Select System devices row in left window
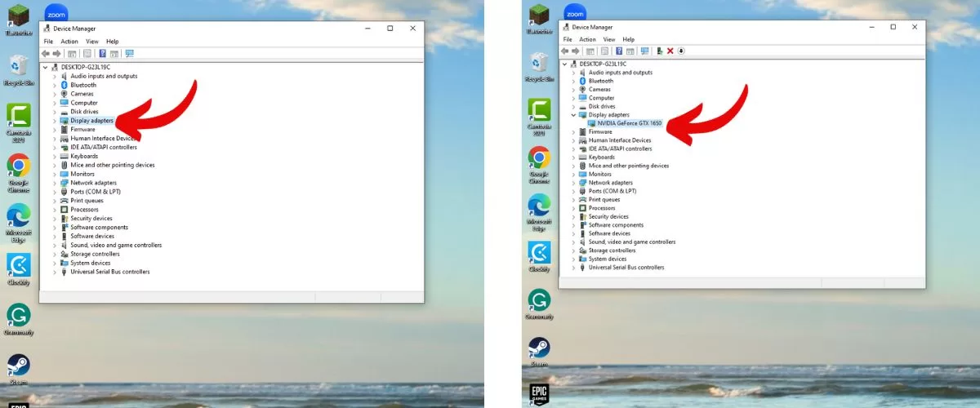 pyautogui.click(x=85, y=263)
